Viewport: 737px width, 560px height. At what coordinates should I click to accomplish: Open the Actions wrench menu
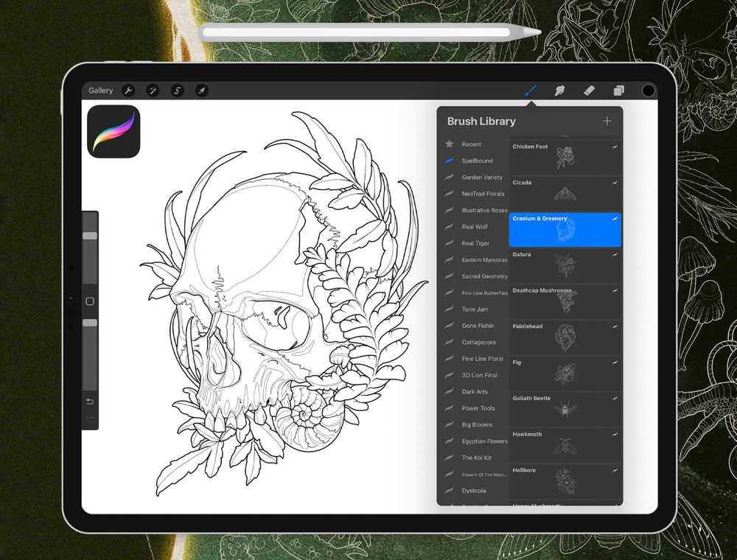click(128, 91)
